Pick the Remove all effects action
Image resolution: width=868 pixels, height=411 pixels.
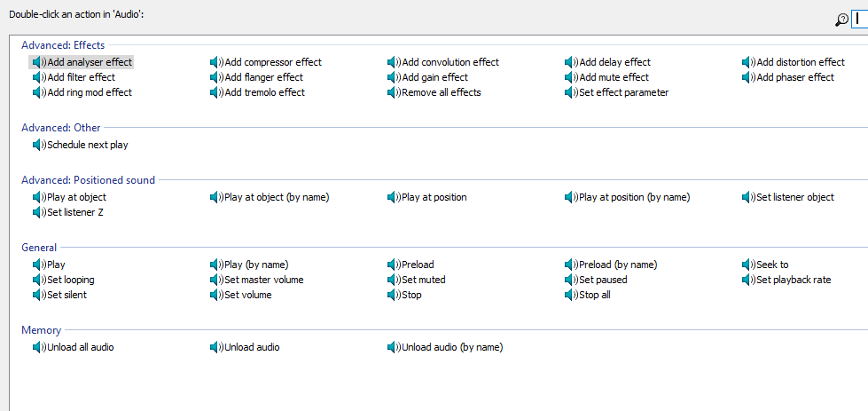point(434,92)
